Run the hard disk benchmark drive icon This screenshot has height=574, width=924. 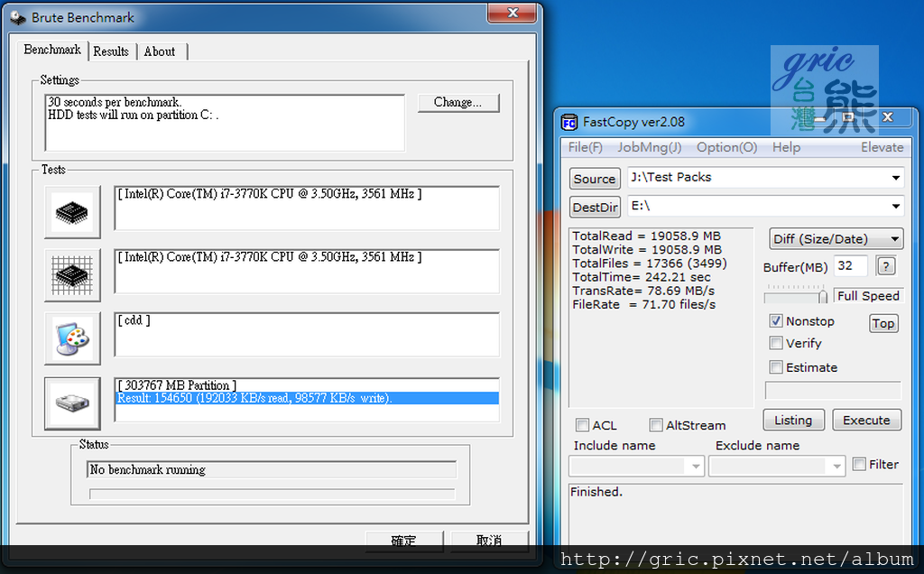(x=72, y=403)
